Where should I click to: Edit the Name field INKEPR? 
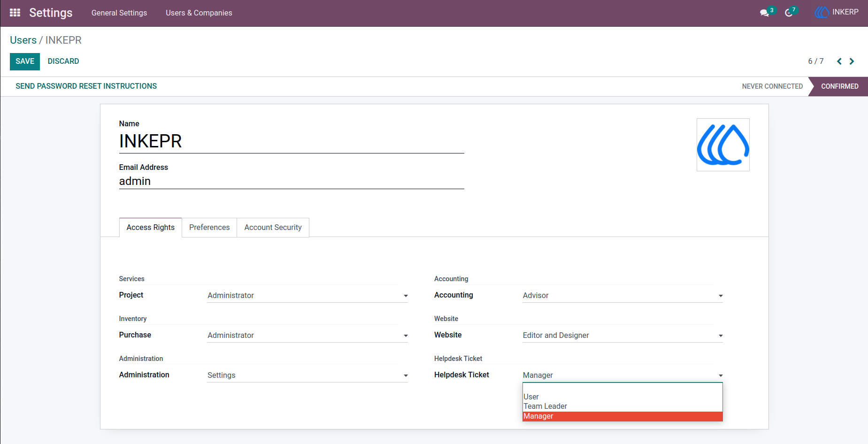pos(292,141)
